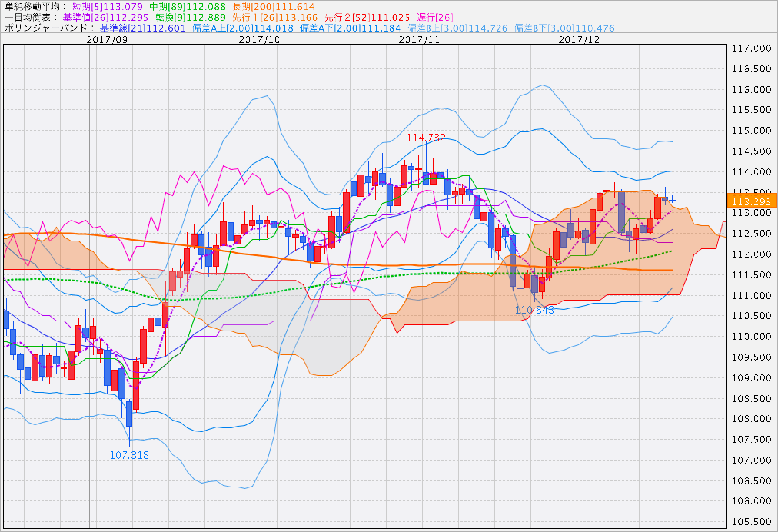The height and width of the screenshot is (532, 778).
Task: Click the low price annotation 110.843
Action: coord(534,310)
